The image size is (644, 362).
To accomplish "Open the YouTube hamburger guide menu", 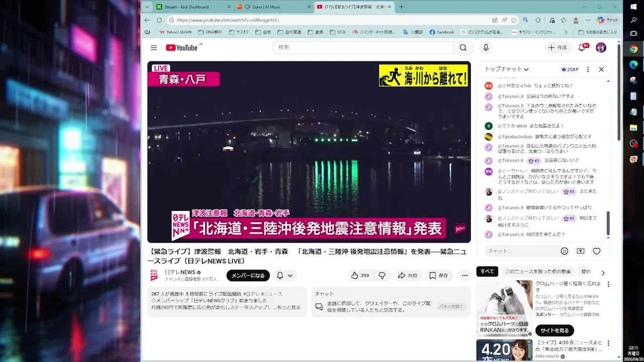I will click(154, 48).
